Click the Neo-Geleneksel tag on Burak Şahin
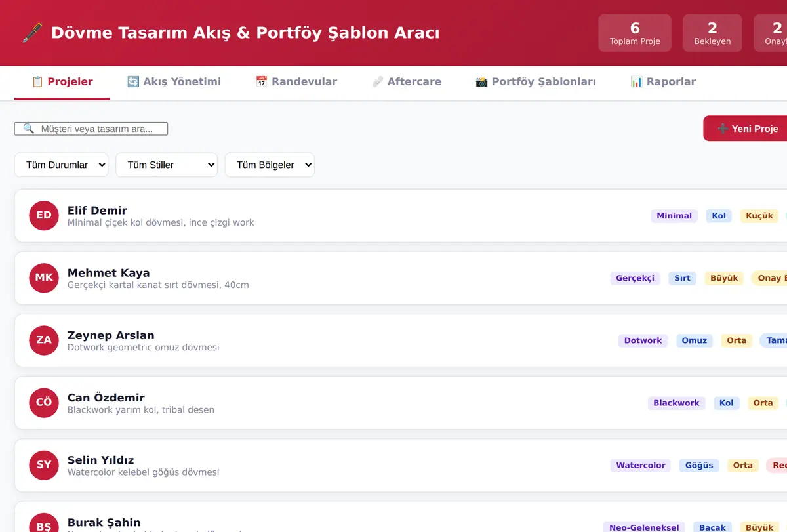Image resolution: width=787 pixels, height=532 pixels. 644,527
